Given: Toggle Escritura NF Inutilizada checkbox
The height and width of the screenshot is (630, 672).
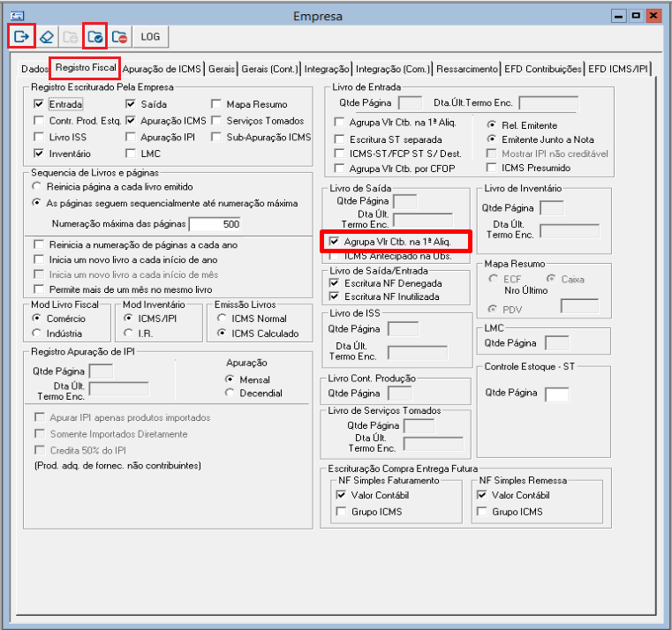Looking at the screenshot, I should tap(334, 296).
